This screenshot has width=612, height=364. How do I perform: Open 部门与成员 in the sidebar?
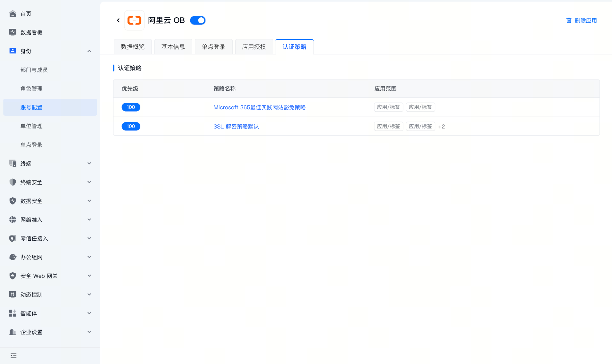point(50,70)
